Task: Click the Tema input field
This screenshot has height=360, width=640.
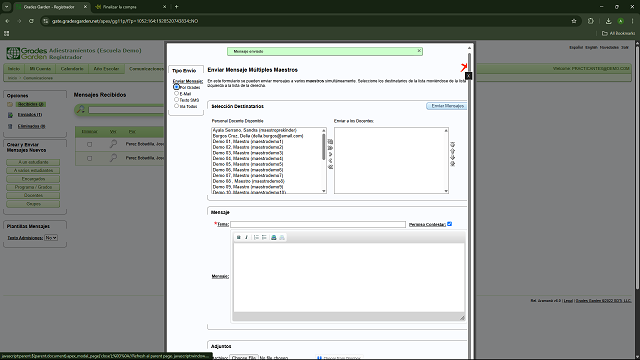Action: 318,224
